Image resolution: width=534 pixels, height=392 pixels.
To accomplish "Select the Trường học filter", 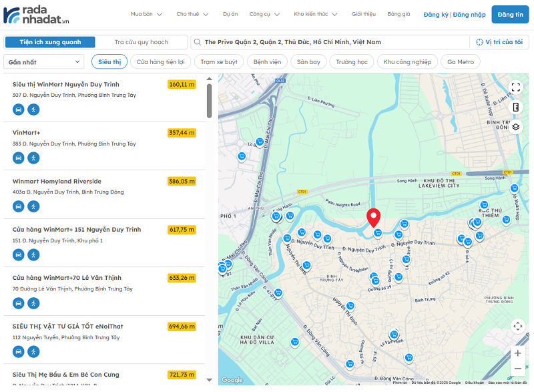I will coord(352,62).
